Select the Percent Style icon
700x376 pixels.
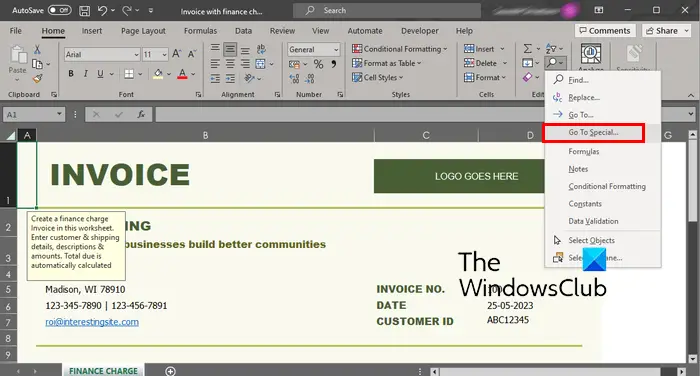click(x=318, y=64)
